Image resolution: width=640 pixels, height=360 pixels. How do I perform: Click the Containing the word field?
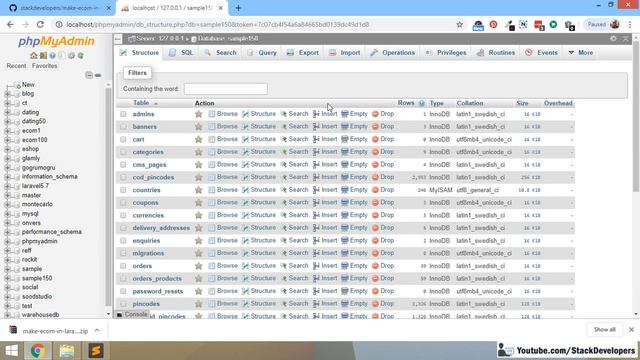[226, 89]
